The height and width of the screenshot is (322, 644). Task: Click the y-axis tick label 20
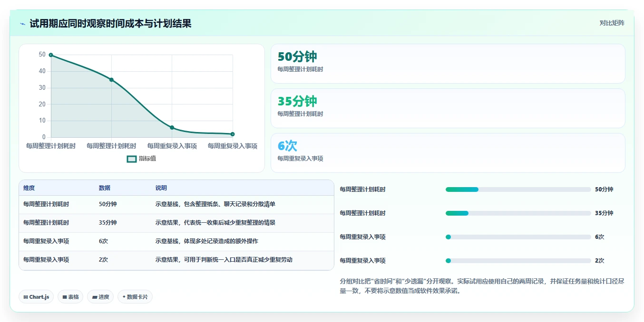coord(42,104)
